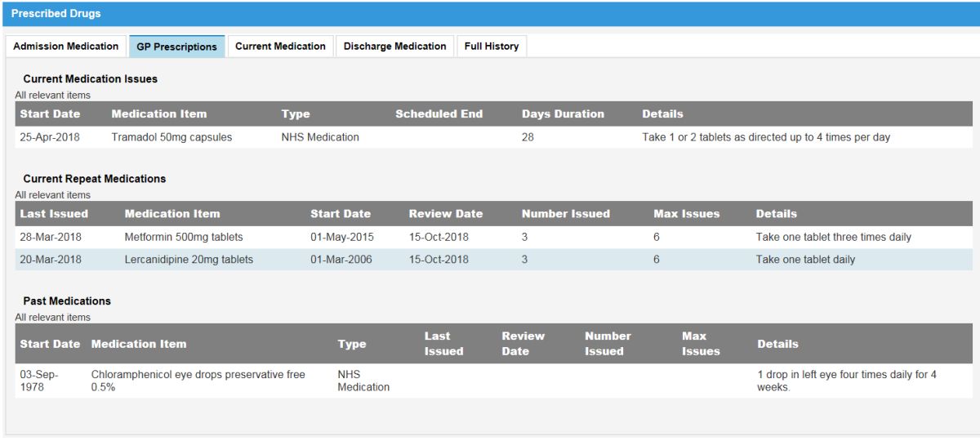Click the Tramadol dosage instructions text
The width and height of the screenshot is (980, 441).
point(766,137)
